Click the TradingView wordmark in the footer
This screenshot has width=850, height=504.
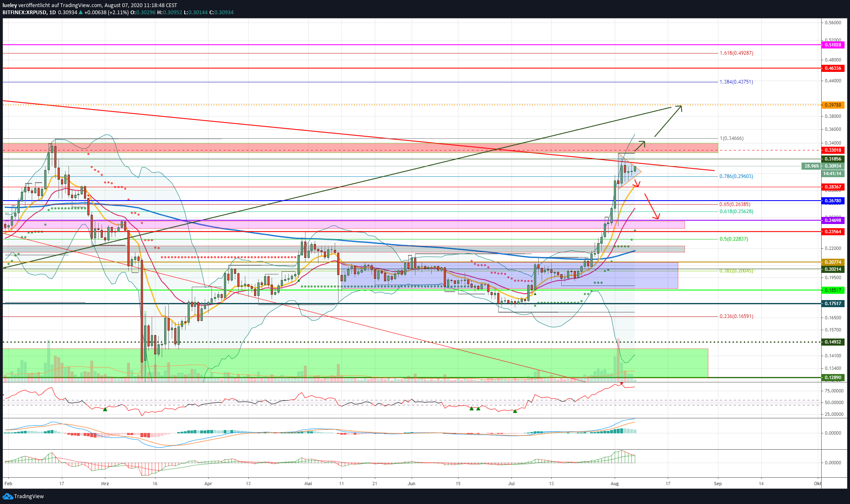coord(29,496)
